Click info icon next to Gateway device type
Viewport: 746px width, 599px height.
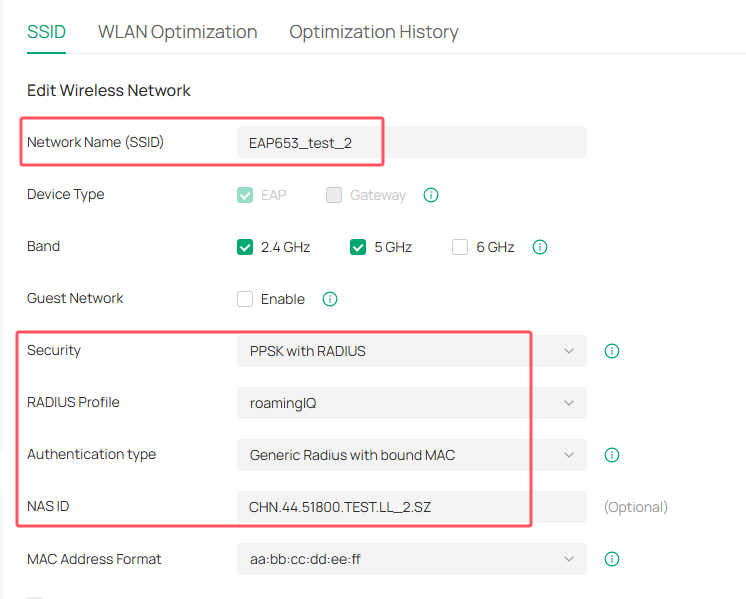tap(431, 195)
